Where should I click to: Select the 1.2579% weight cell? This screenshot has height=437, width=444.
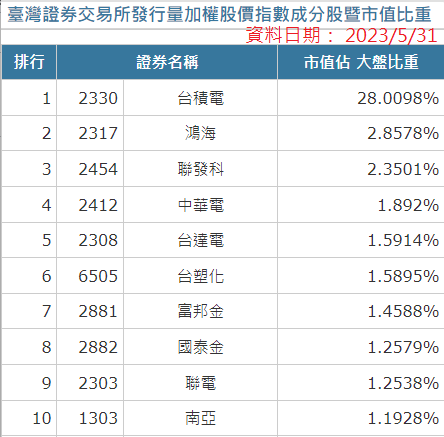click(x=361, y=347)
